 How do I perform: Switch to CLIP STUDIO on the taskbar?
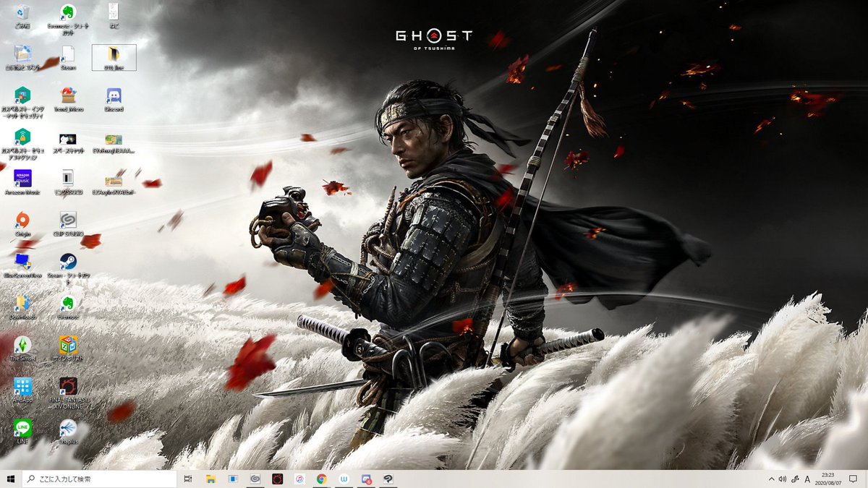coord(255,479)
